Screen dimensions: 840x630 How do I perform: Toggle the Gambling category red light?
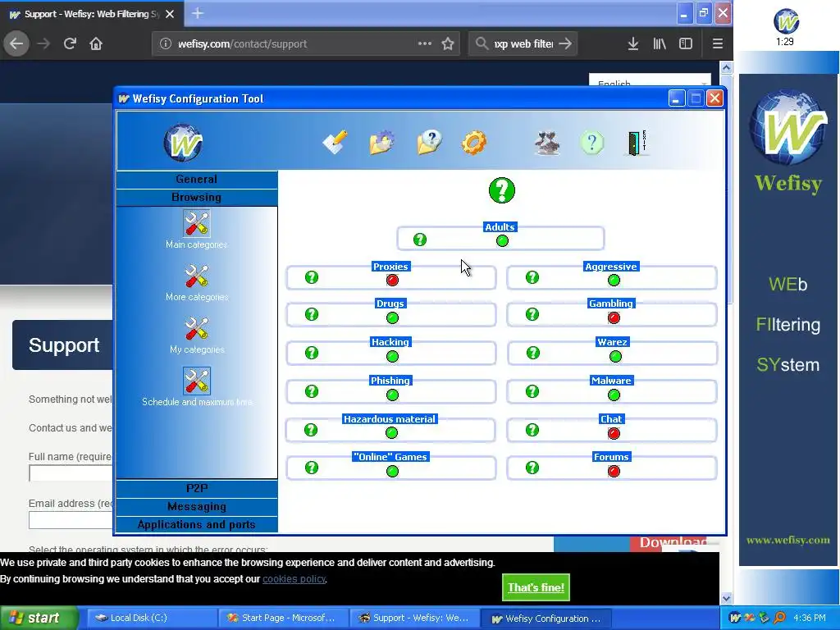(x=614, y=318)
